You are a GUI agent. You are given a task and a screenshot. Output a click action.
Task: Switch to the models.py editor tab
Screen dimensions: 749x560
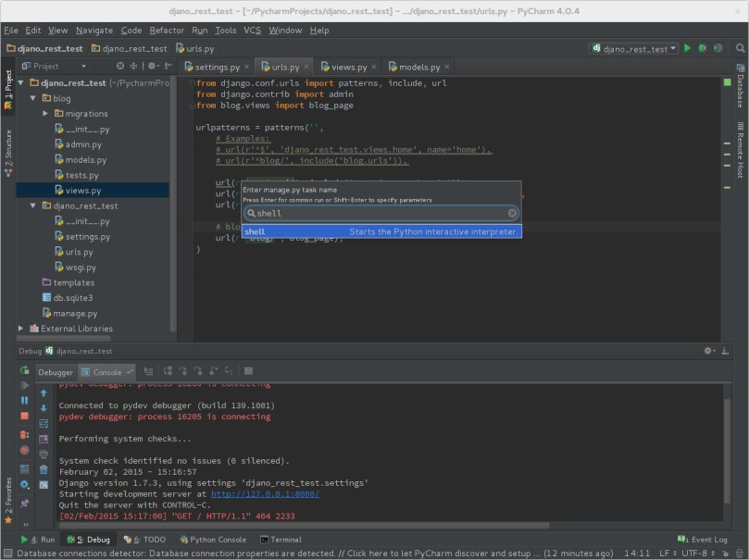pos(418,67)
